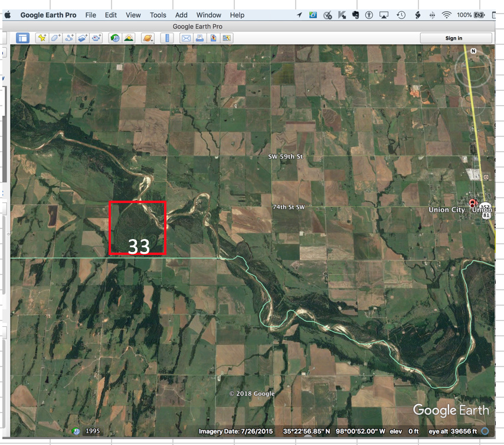Click the Sign in button

click(453, 38)
